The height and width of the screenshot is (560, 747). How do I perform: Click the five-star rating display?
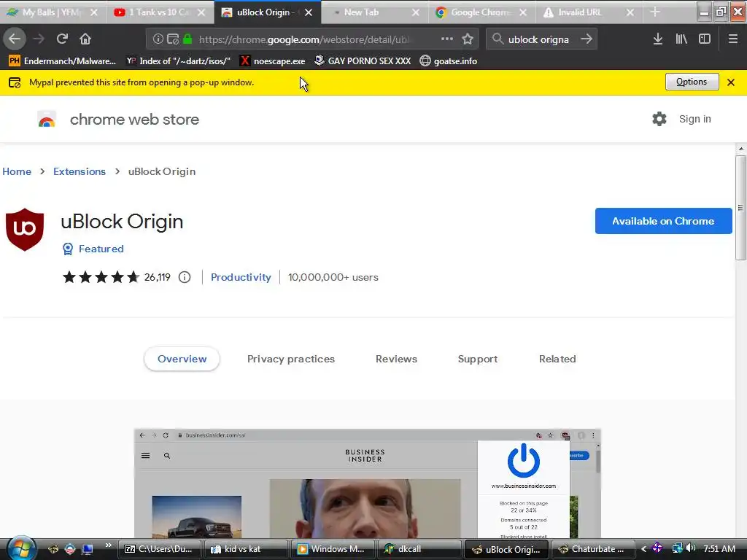(x=101, y=277)
